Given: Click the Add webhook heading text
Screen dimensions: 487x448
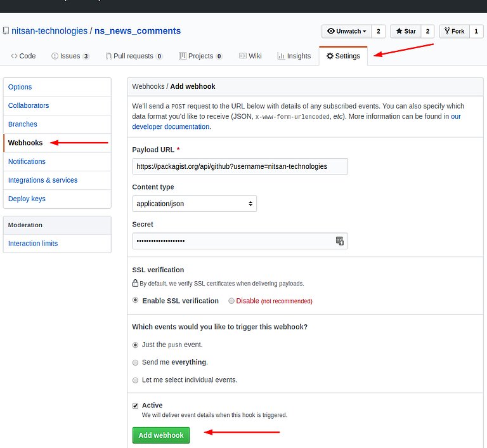Looking at the screenshot, I should point(193,86).
